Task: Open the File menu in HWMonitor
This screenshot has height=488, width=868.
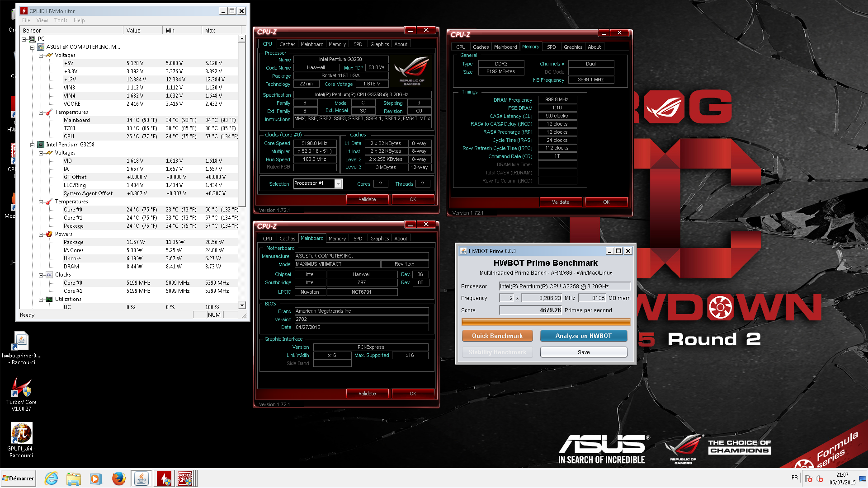Action: tap(26, 20)
